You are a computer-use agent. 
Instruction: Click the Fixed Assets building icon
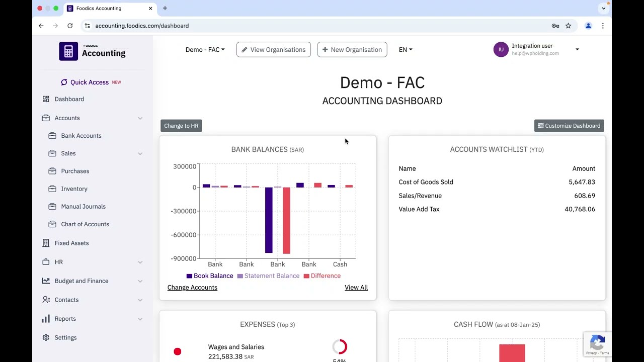click(x=46, y=243)
